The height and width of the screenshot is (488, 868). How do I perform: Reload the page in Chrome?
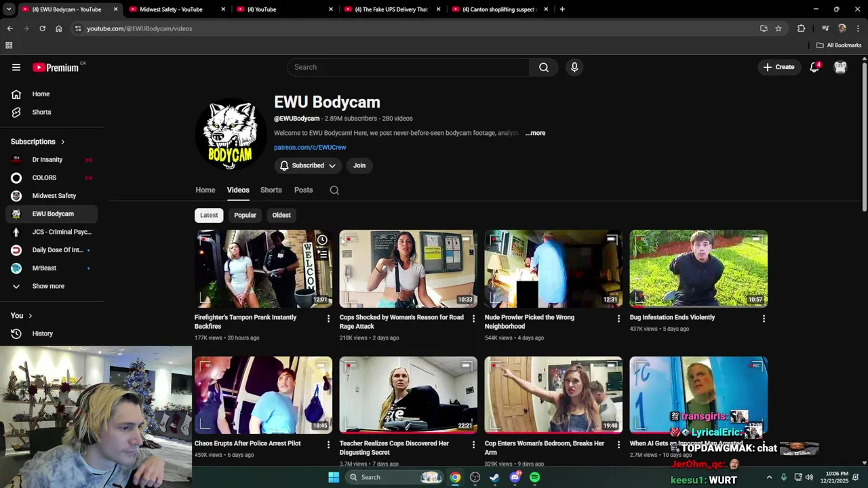42,28
